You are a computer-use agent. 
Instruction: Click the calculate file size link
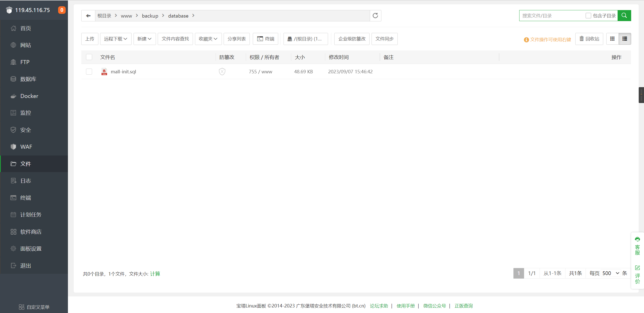(x=155, y=274)
